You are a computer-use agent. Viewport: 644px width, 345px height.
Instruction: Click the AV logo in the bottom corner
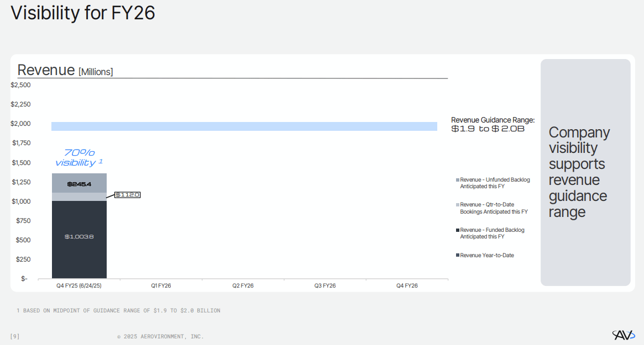click(x=624, y=335)
